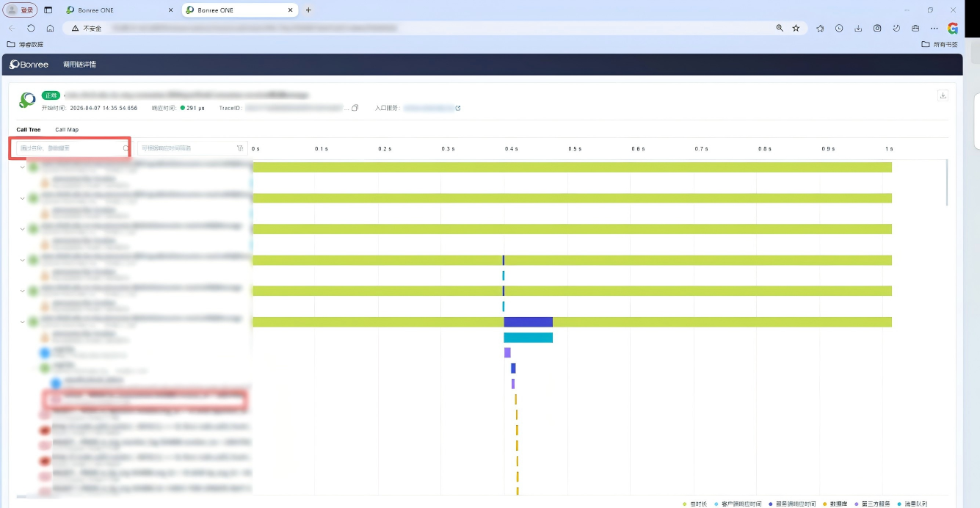Screen dimensions: 980x508
Task: Toggle the 消息队列 legend item
Action: [x=911, y=504]
